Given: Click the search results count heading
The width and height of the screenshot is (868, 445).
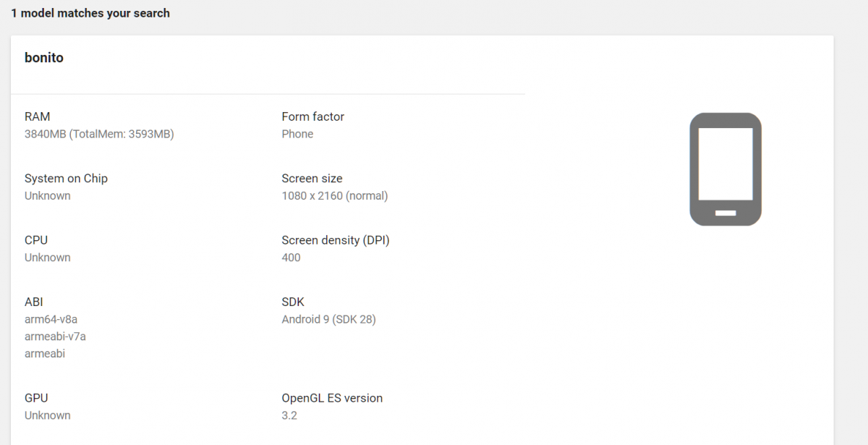Looking at the screenshot, I should [x=90, y=13].
